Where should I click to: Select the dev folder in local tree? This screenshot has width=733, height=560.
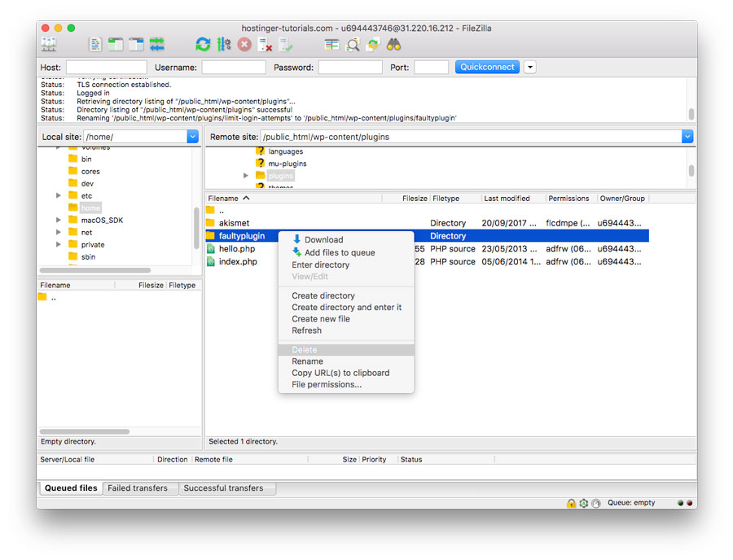point(81,184)
